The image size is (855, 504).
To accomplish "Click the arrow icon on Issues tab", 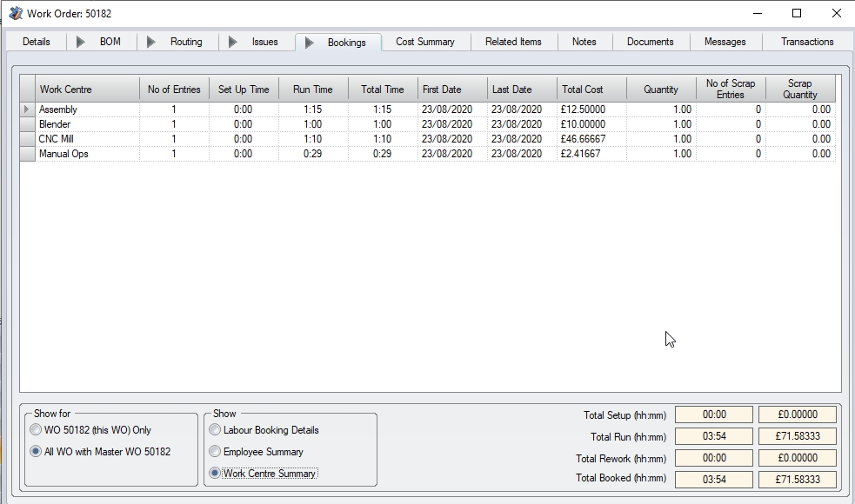I will [x=233, y=42].
